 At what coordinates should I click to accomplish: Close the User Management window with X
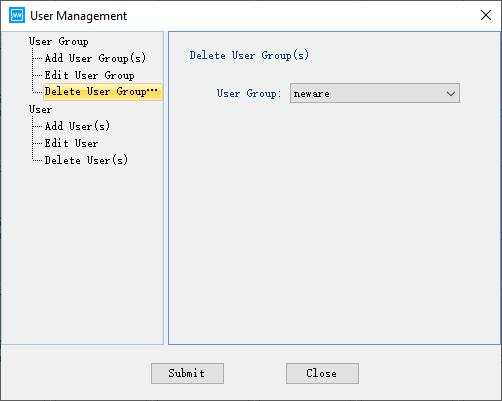pos(486,15)
